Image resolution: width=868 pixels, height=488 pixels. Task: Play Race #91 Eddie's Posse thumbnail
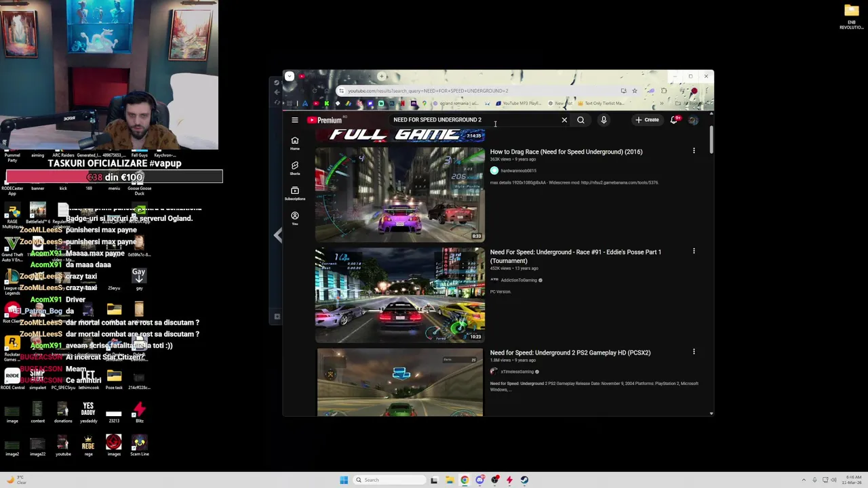pos(400,295)
